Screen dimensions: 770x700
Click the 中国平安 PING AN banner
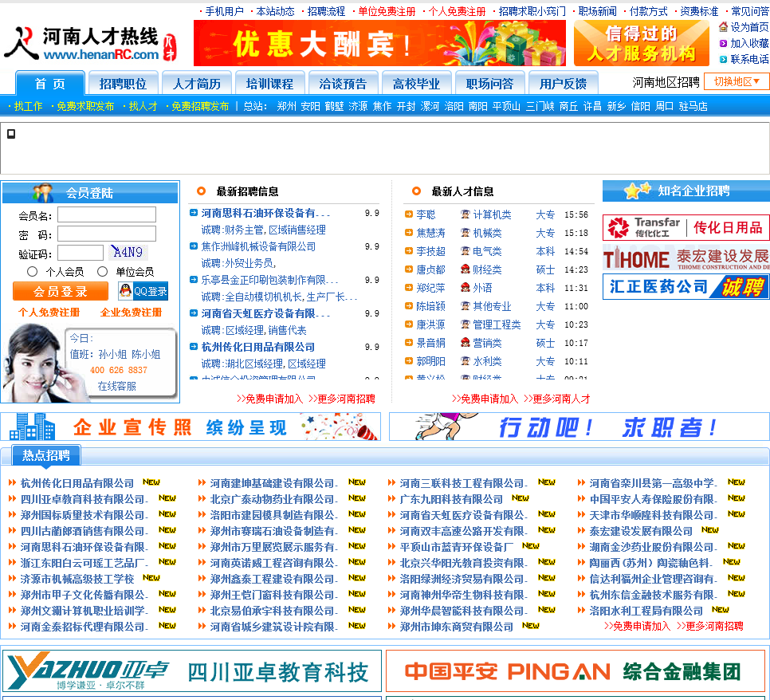(575, 671)
